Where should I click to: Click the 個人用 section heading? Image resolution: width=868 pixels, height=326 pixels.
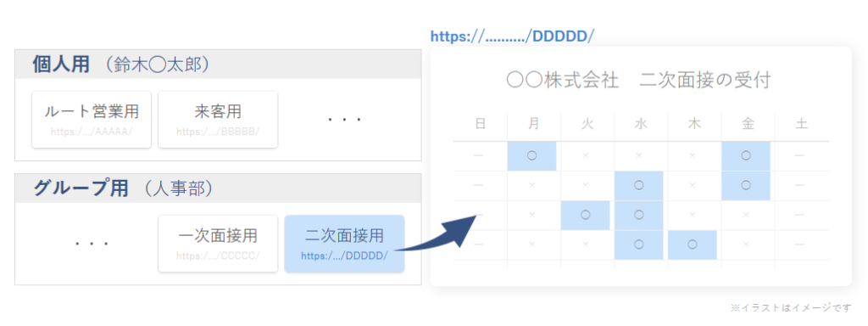[61, 65]
